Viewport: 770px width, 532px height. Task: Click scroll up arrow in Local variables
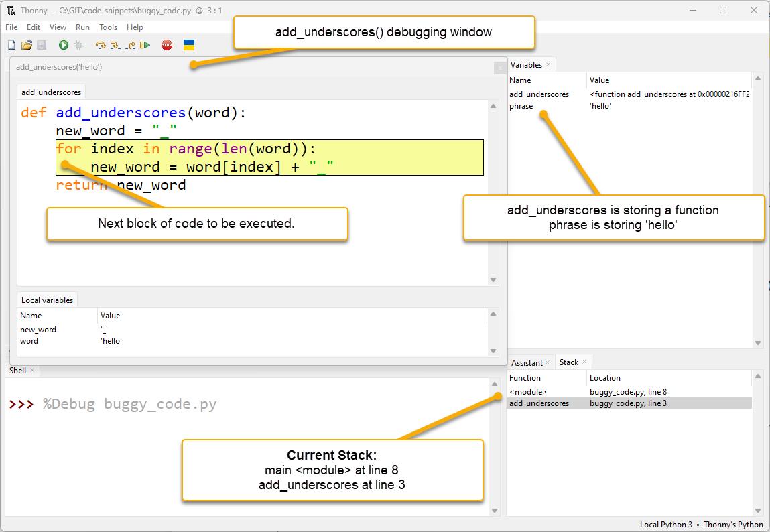[x=493, y=314]
